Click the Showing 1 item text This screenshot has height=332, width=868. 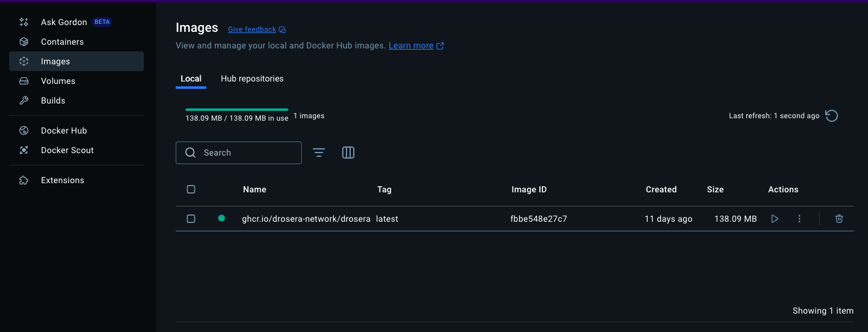tap(823, 311)
